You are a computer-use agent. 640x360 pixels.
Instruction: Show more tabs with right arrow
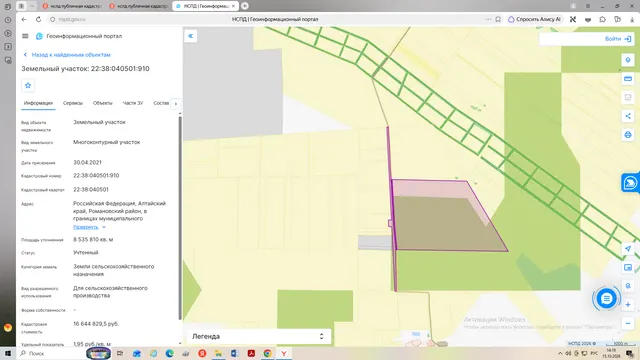(x=176, y=104)
